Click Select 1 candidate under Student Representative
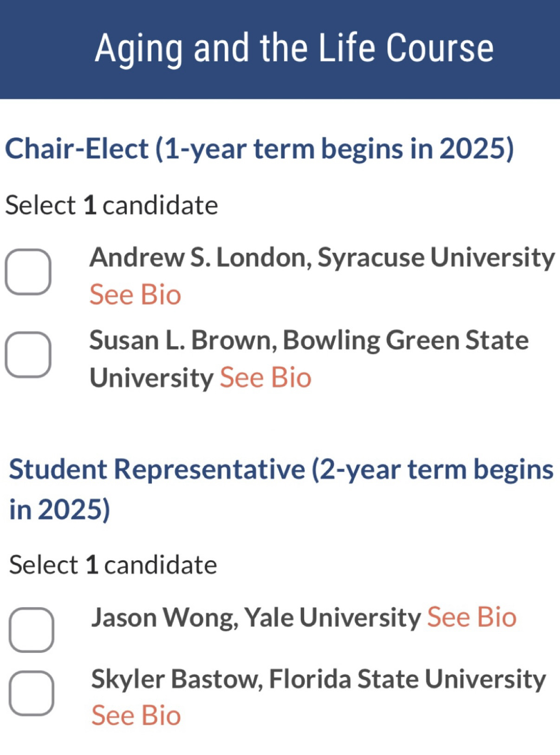560x755 pixels. pyautogui.click(x=113, y=565)
